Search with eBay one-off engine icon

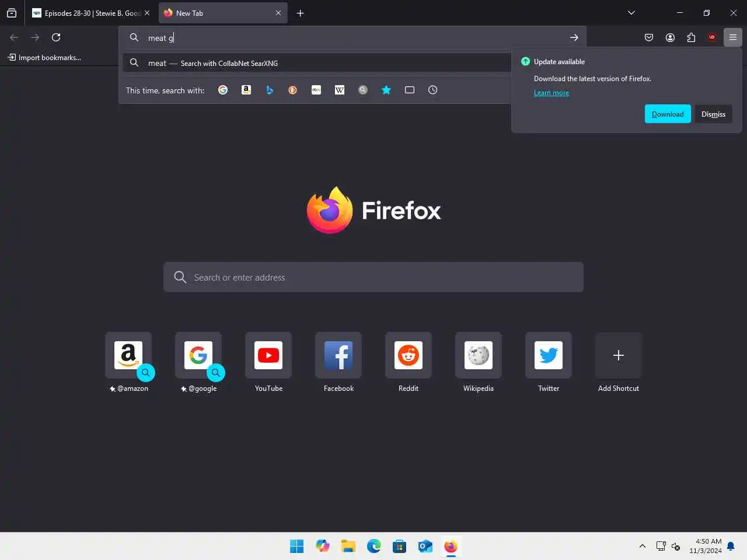click(x=316, y=90)
